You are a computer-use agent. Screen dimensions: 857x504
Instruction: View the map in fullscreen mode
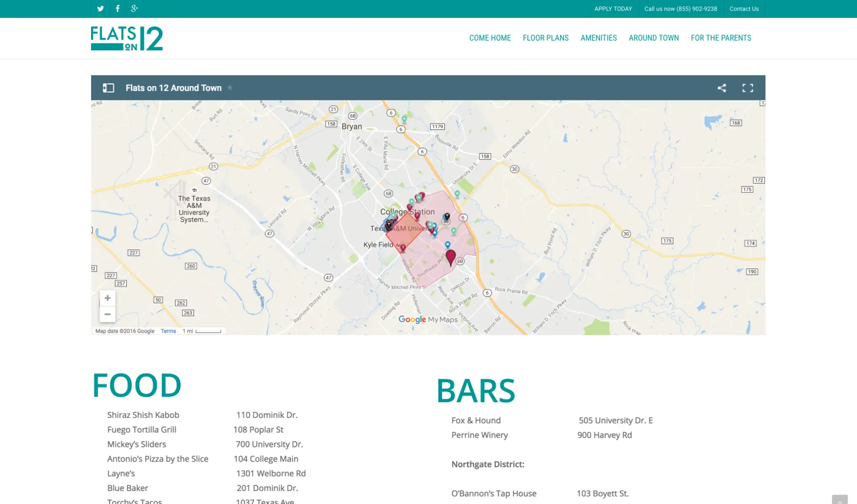748,88
